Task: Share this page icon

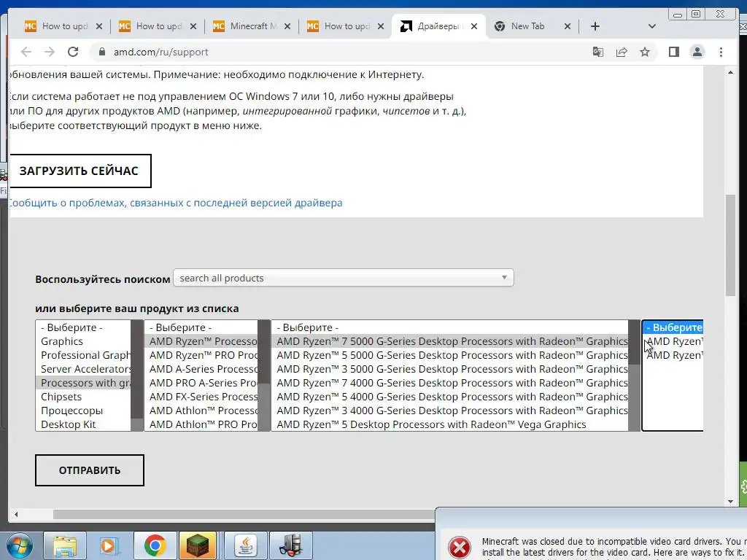Action: click(622, 52)
